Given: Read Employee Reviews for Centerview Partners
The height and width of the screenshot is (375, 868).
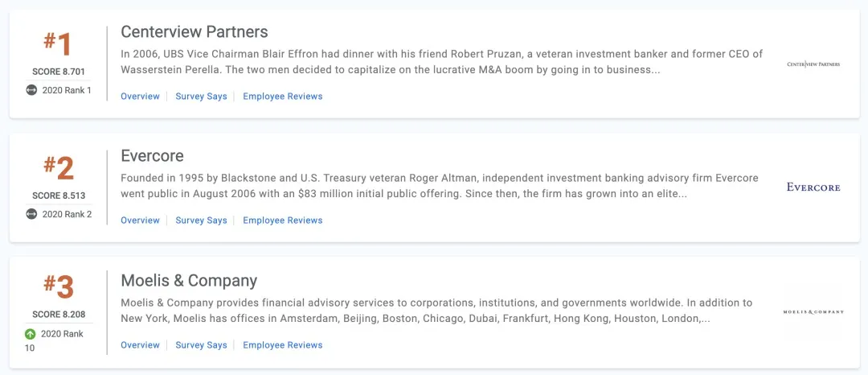Looking at the screenshot, I should (x=283, y=97).
